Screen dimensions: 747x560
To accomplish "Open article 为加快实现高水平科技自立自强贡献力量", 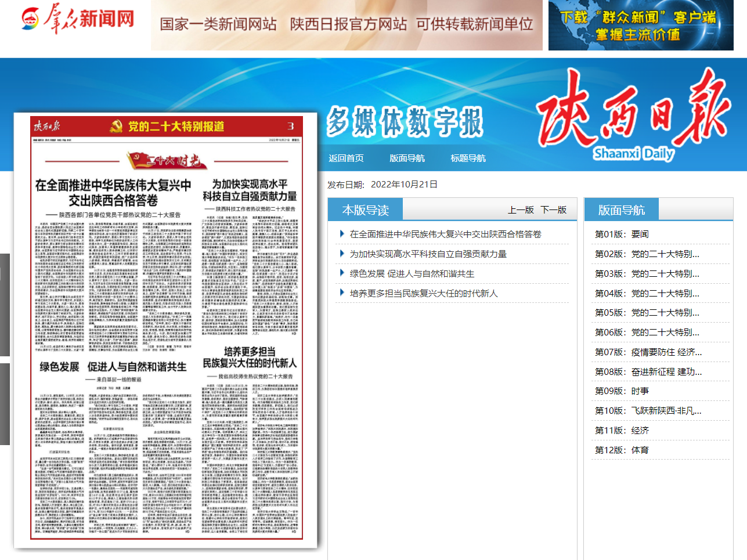I will click(x=428, y=254).
